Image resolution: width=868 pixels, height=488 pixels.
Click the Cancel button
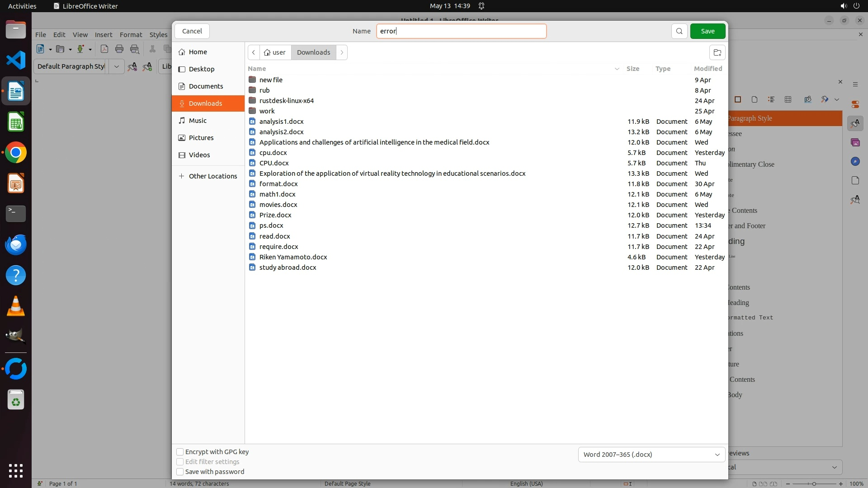tap(192, 31)
